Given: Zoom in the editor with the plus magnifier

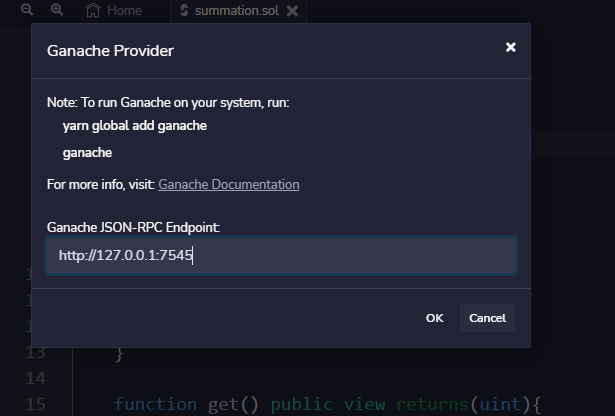Looking at the screenshot, I should 57,9.
